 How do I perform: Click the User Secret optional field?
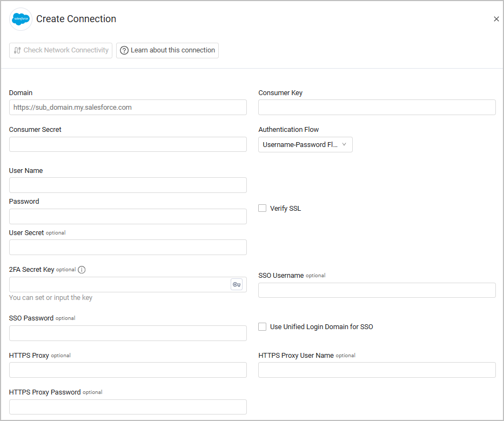click(x=128, y=248)
